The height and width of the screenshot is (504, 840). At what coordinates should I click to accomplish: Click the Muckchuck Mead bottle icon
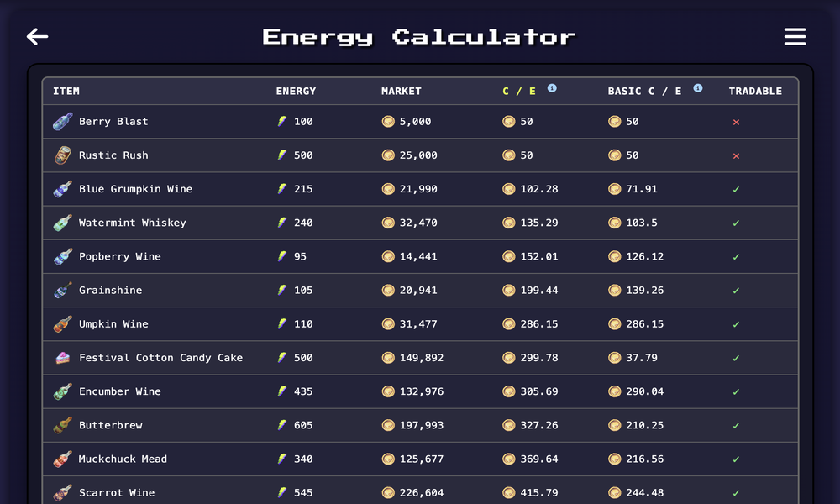click(63, 459)
